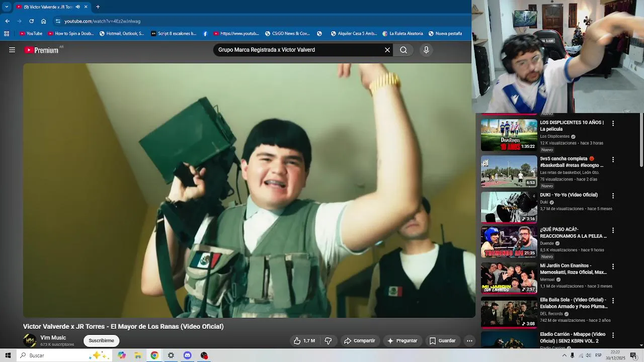644x362 pixels.
Task: Open the YouTube bookmark
Action: coord(31,34)
